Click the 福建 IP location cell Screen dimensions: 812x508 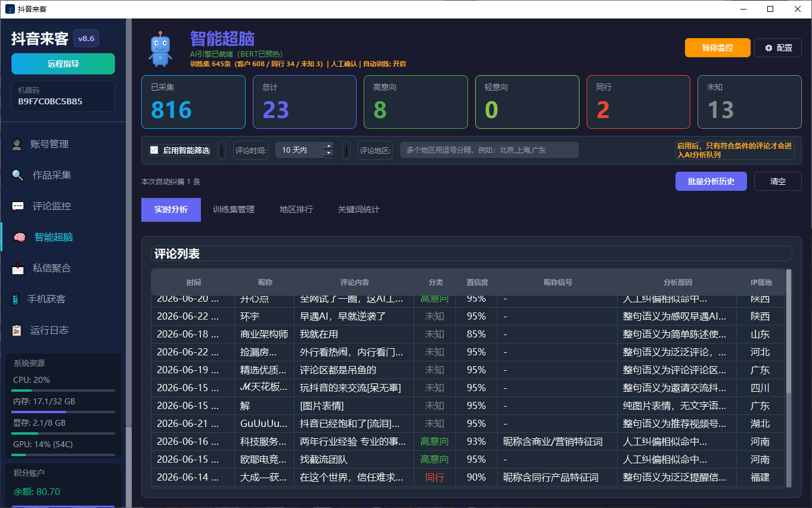pyautogui.click(x=761, y=478)
